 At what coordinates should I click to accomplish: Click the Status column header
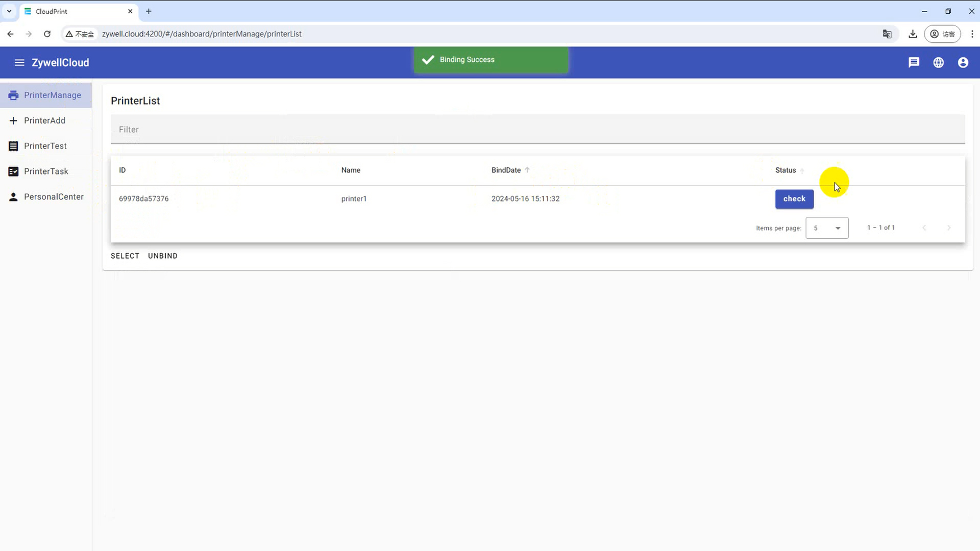coord(785,170)
